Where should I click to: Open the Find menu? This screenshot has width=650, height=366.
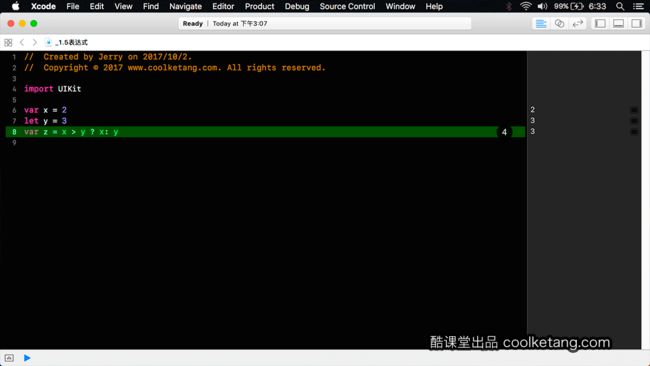pos(150,6)
